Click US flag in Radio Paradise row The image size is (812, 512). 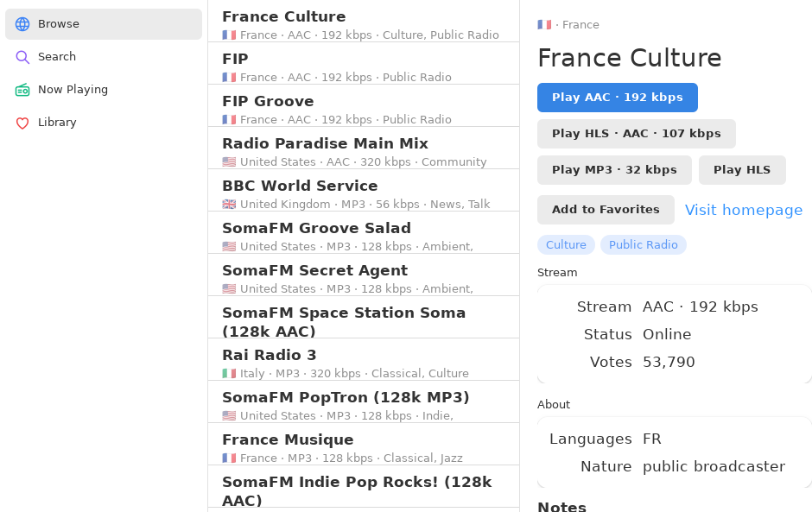tap(229, 162)
